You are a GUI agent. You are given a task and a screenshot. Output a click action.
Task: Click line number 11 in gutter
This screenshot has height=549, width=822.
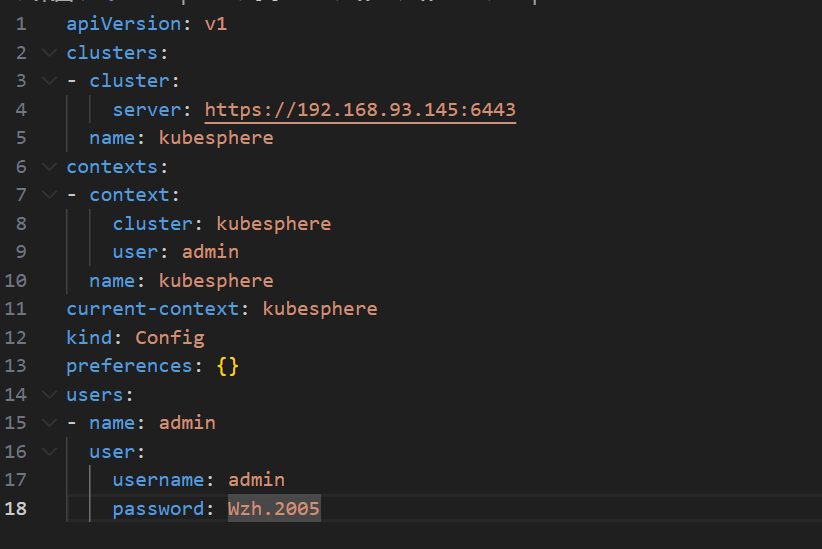tap(15, 309)
